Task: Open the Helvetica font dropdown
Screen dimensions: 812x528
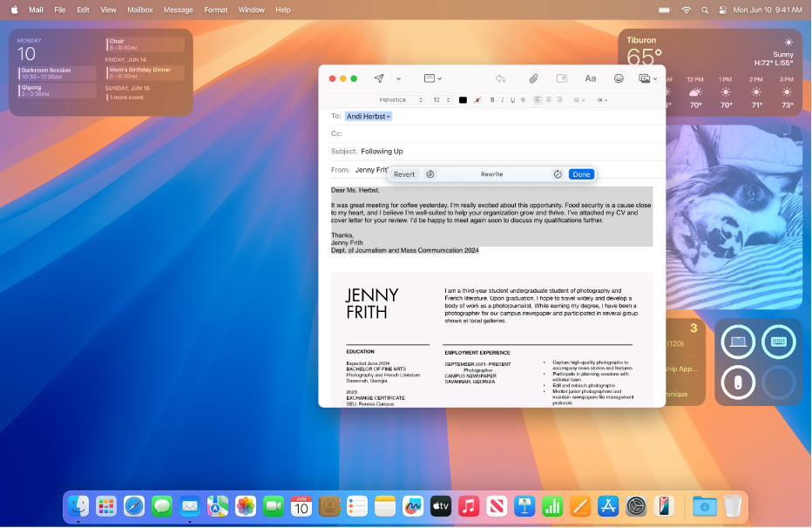Action: 401,100
